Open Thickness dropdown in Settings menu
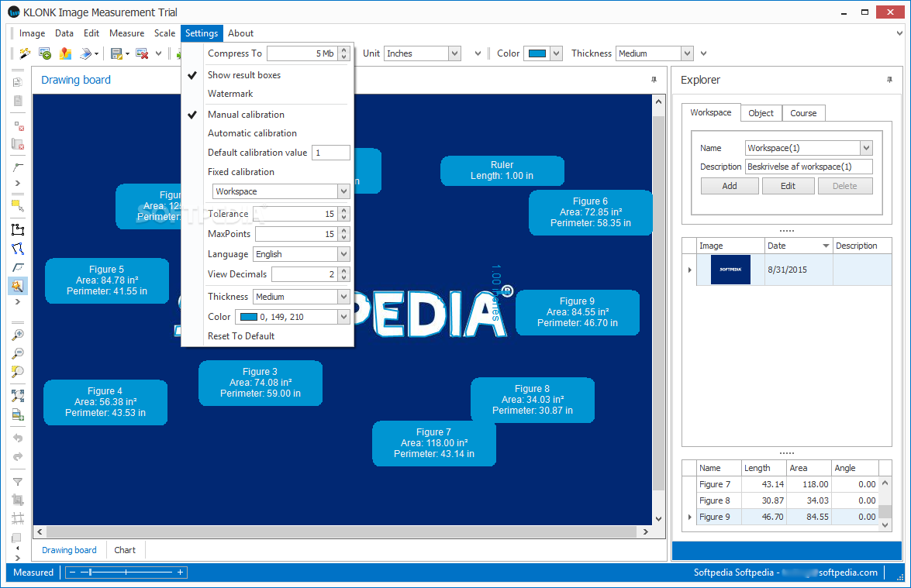Screen dimensions: 911x588 (343, 297)
